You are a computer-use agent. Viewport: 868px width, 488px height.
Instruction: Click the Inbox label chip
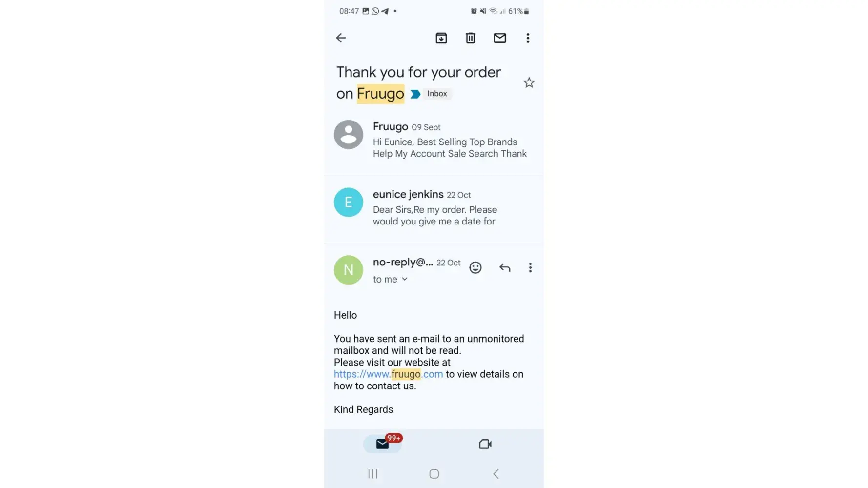point(437,94)
